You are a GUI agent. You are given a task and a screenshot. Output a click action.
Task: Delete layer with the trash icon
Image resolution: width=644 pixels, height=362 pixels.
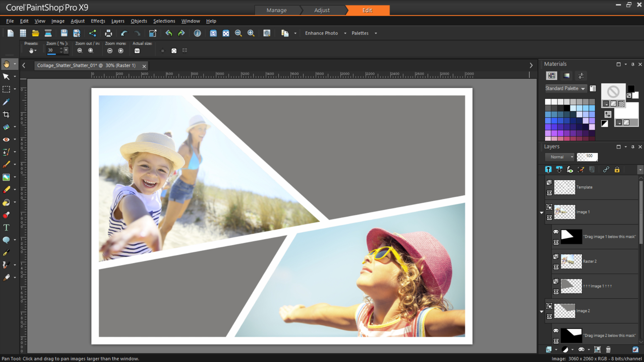click(608, 350)
